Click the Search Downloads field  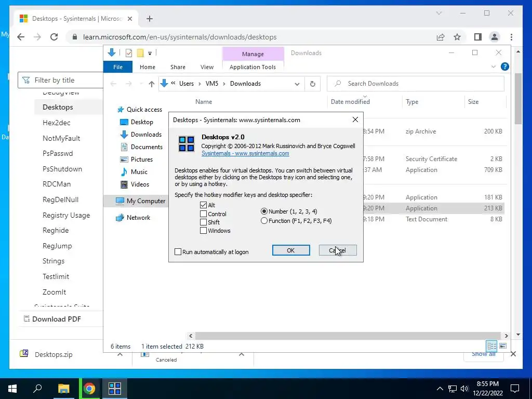[416, 84]
